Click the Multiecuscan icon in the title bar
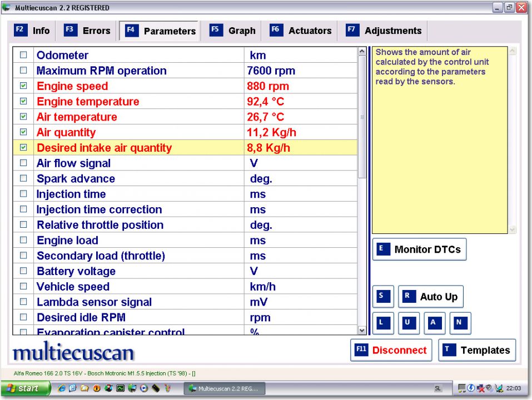The image size is (532, 400). click(x=7, y=7)
